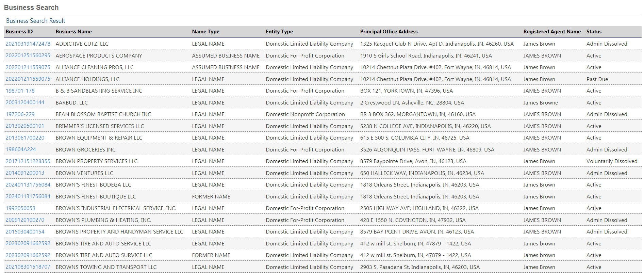The image size is (644, 273).
Task: Open Business ID link 202201251560295
Action: point(28,55)
